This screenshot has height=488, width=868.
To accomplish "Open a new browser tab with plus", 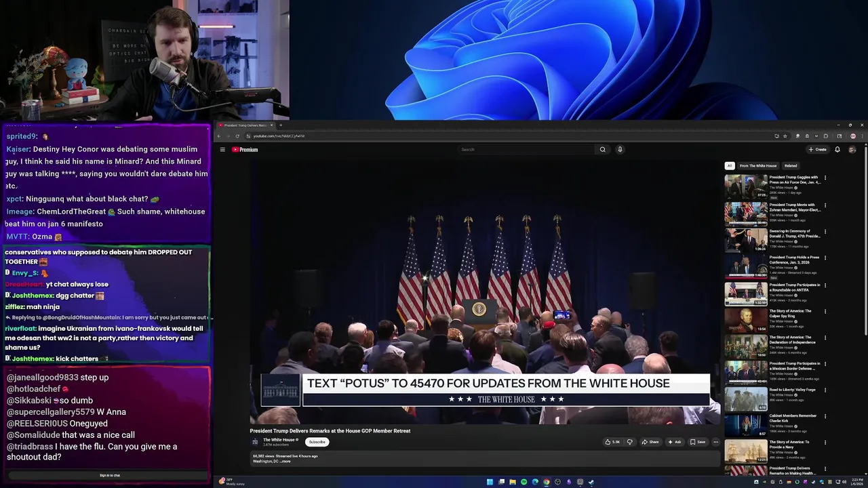I will click(x=281, y=125).
